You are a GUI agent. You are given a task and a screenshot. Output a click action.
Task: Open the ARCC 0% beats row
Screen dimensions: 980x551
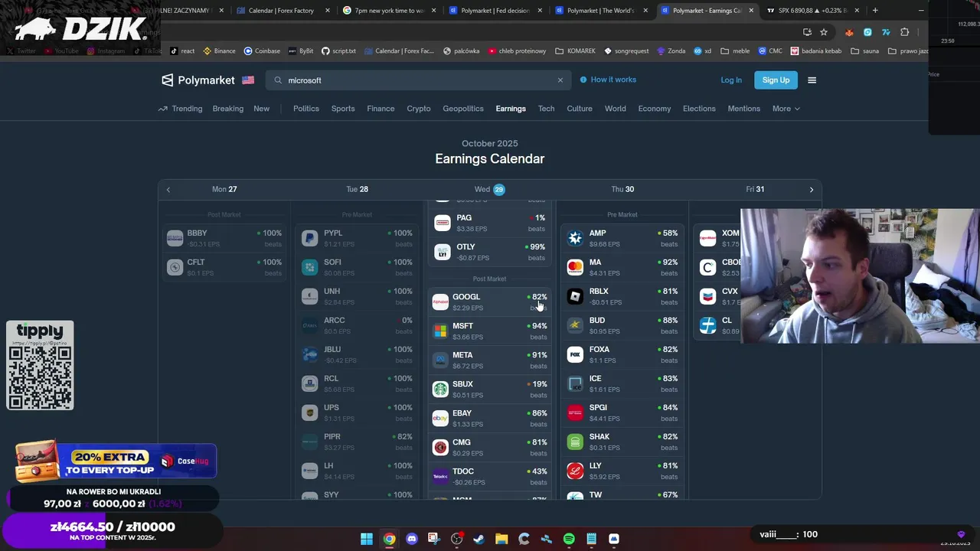pyautogui.click(x=357, y=325)
